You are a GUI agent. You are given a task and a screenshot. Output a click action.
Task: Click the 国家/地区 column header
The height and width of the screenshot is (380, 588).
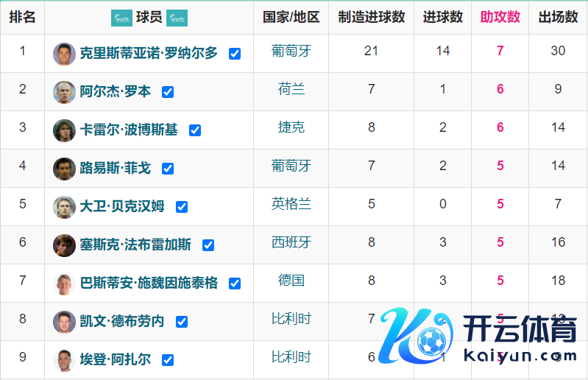pos(291,18)
